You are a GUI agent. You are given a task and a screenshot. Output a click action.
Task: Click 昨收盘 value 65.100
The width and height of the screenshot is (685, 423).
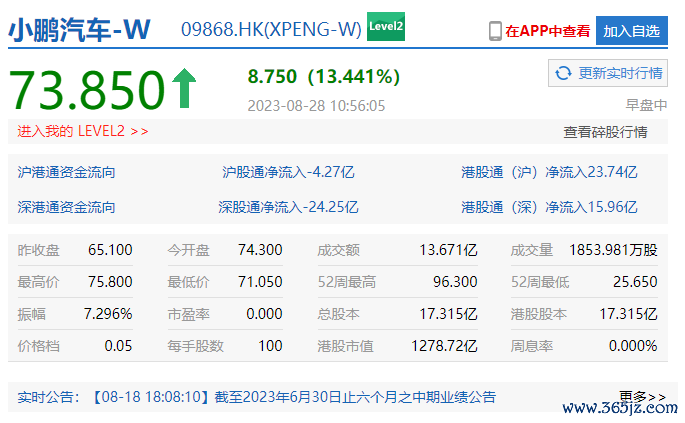coord(110,250)
